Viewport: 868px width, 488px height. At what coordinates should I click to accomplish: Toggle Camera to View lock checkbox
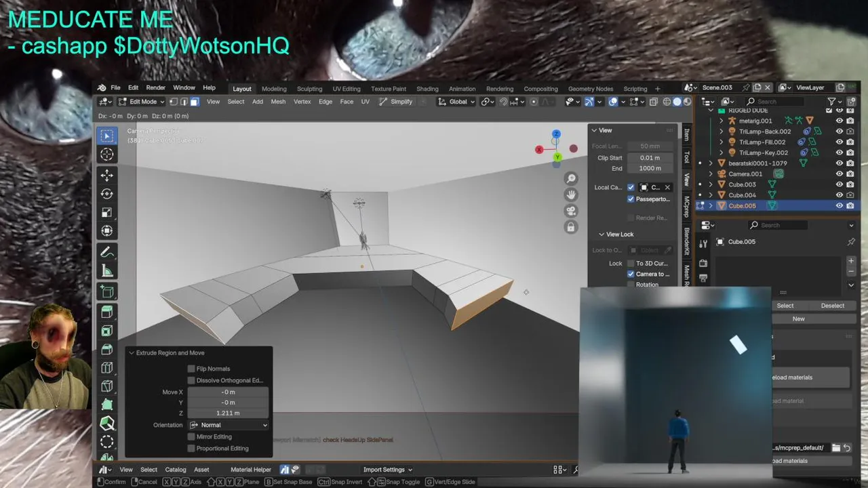click(x=631, y=274)
